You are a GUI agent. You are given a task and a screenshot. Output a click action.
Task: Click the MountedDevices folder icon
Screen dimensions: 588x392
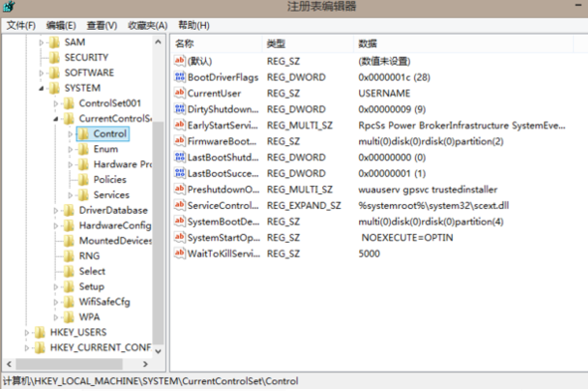(69, 241)
